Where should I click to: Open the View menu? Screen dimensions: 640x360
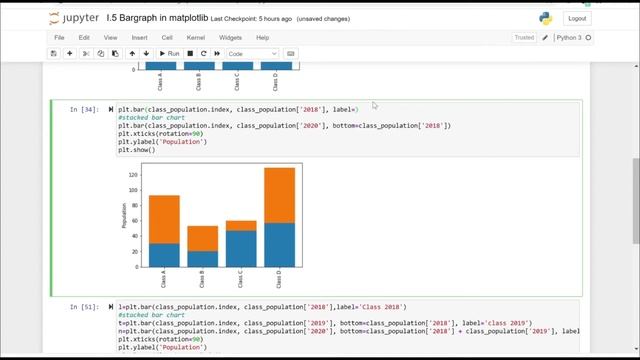[x=110, y=38]
